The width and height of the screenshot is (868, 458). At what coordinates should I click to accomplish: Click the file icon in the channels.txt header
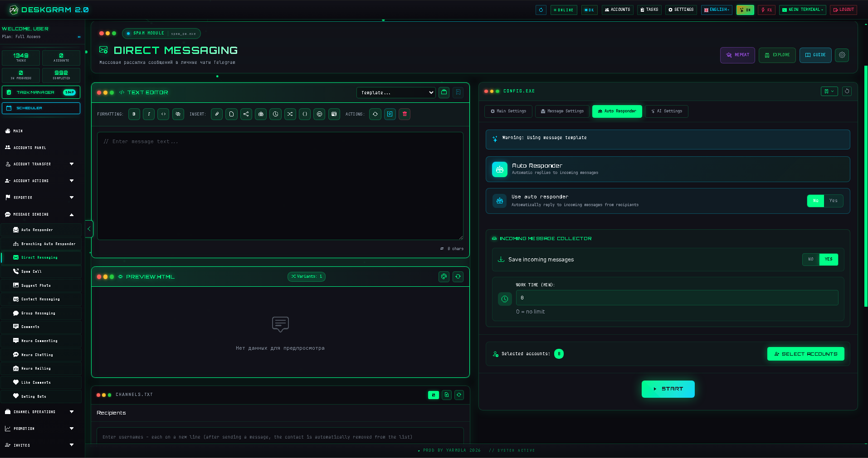tap(447, 395)
